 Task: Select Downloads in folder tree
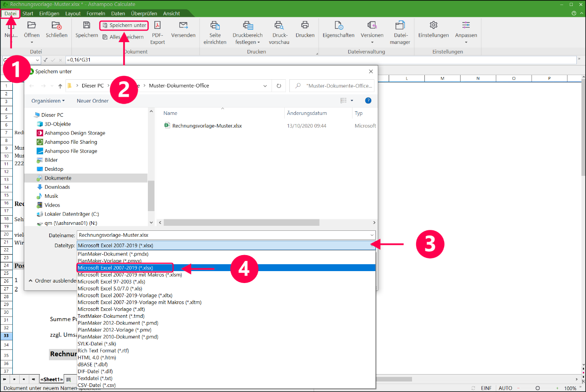point(57,187)
